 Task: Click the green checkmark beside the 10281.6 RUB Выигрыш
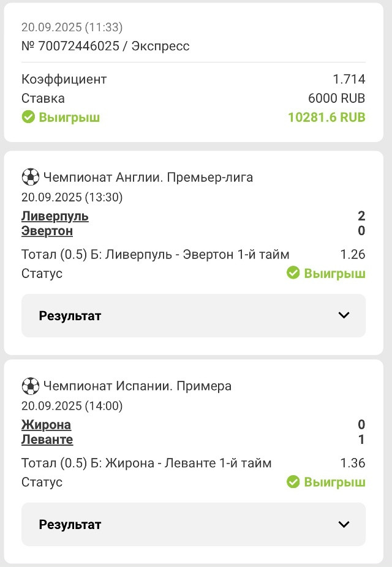tap(28, 117)
